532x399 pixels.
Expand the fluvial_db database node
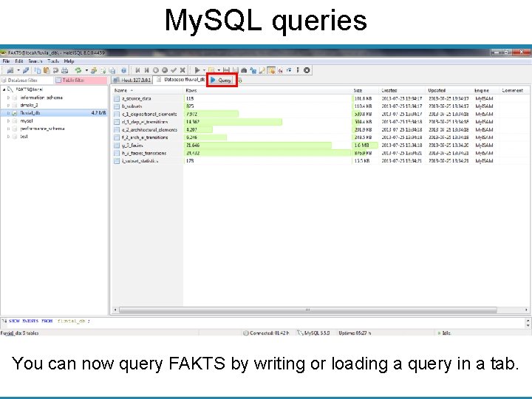(x=8, y=113)
